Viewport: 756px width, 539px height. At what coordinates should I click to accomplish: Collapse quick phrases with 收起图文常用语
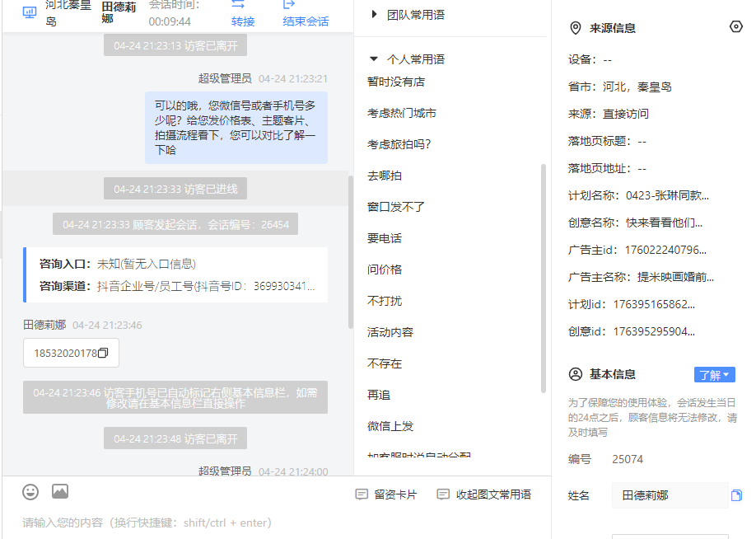tap(484, 494)
